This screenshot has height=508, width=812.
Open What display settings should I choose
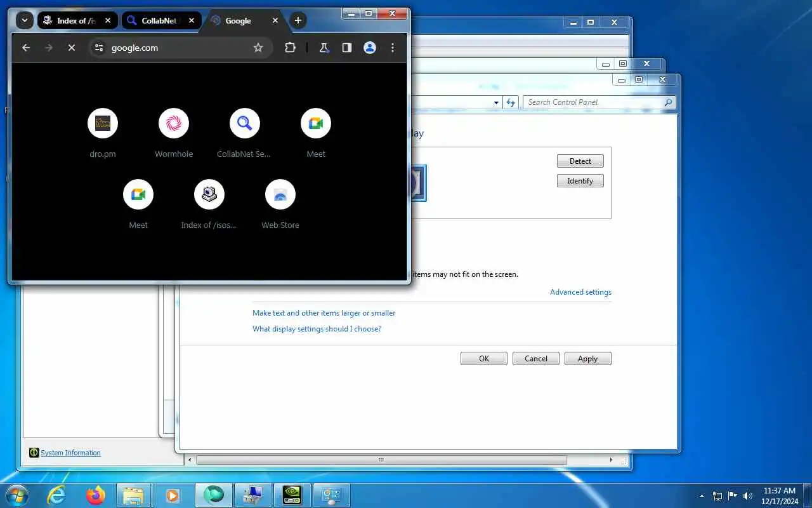pos(317,329)
